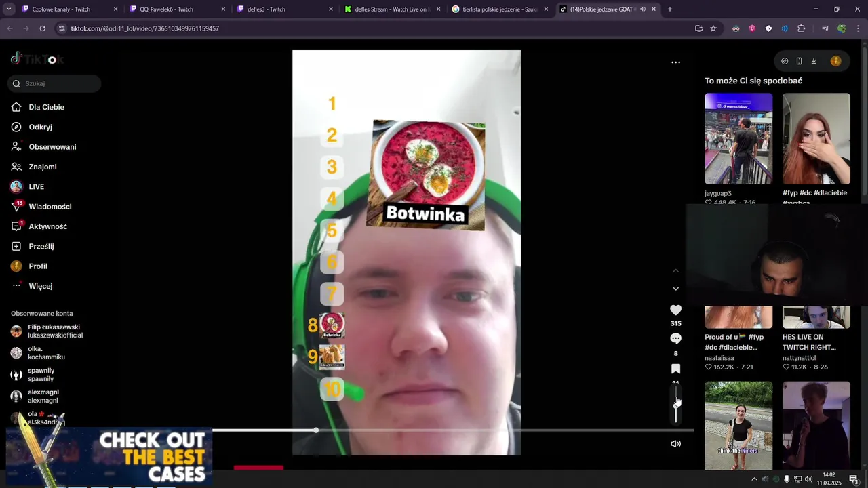The image size is (868, 488).
Task: Open Chrome three-dots menu
Action: [x=857, y=28]
